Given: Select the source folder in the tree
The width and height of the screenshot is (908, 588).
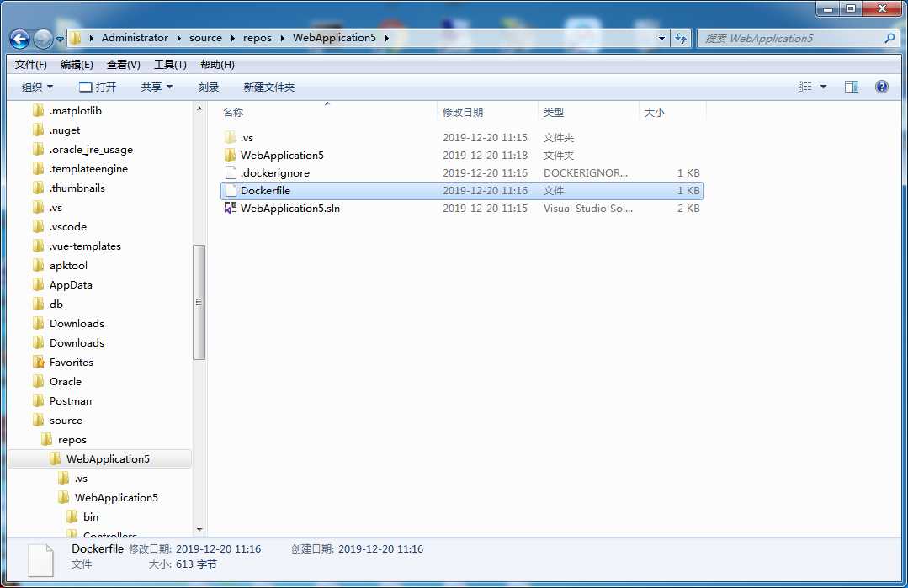Looking at the screenshot, I should (66, 420).
